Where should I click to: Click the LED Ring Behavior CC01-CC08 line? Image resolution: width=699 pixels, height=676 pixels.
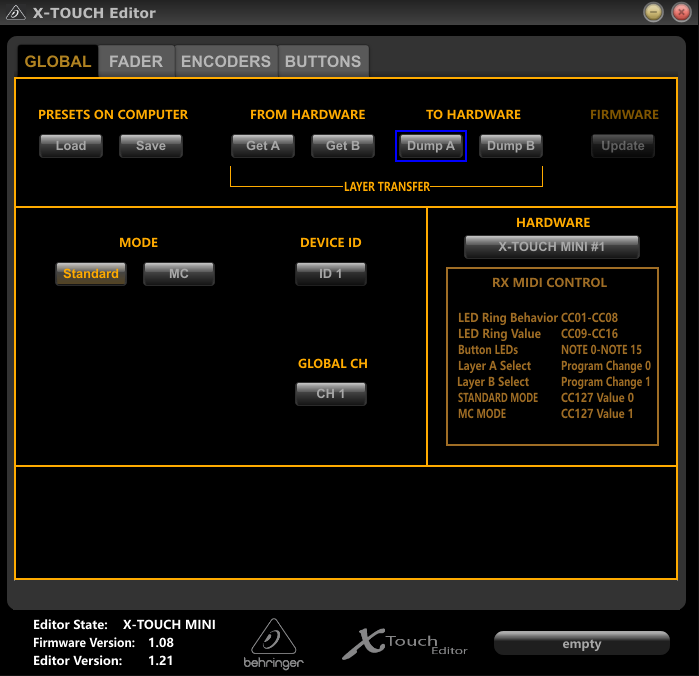[x=538, y=317]
